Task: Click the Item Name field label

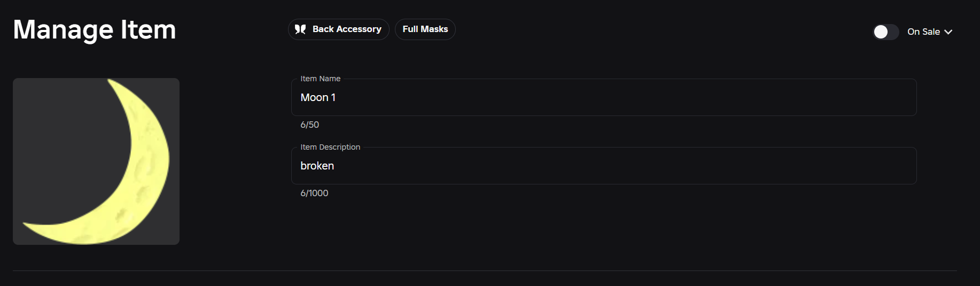Action: pos(320,79)
